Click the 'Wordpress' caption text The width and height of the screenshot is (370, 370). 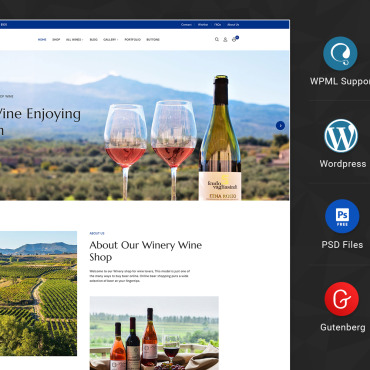pyautogui.click(x=343, y=164)
